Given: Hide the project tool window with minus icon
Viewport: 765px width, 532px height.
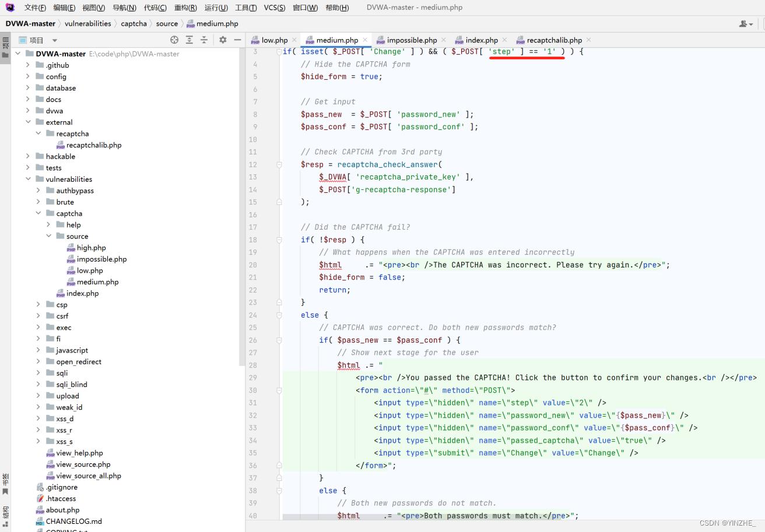Looking at the screenshot, I should [237, 40].
